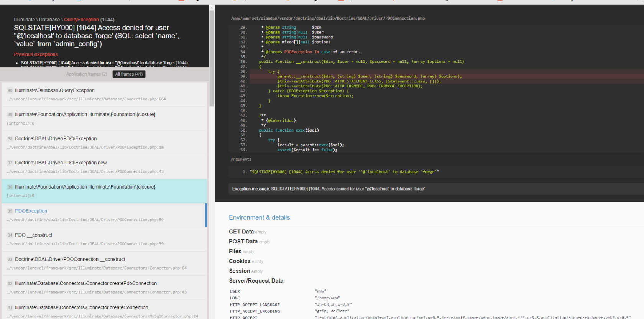
Task: Click the left panel vertical scrollbar
Action: tap(212, 58)
